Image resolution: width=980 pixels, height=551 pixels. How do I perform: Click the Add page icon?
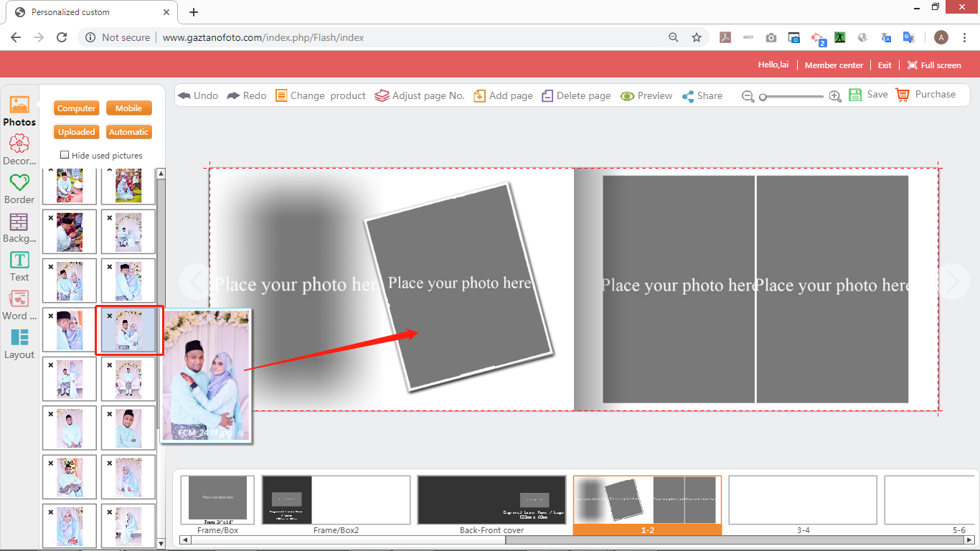pos(480,95)
